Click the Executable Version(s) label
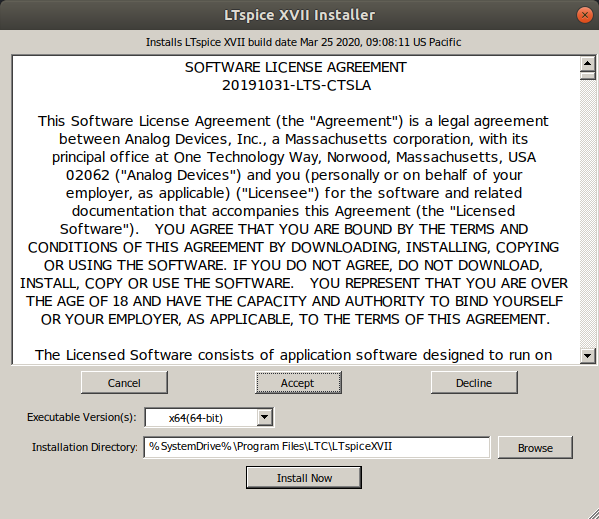 point(82,417)
